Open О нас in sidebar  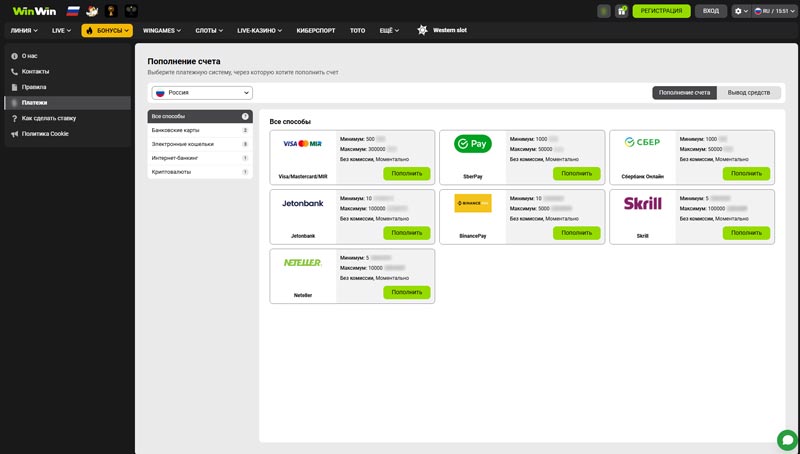[67, 56]
